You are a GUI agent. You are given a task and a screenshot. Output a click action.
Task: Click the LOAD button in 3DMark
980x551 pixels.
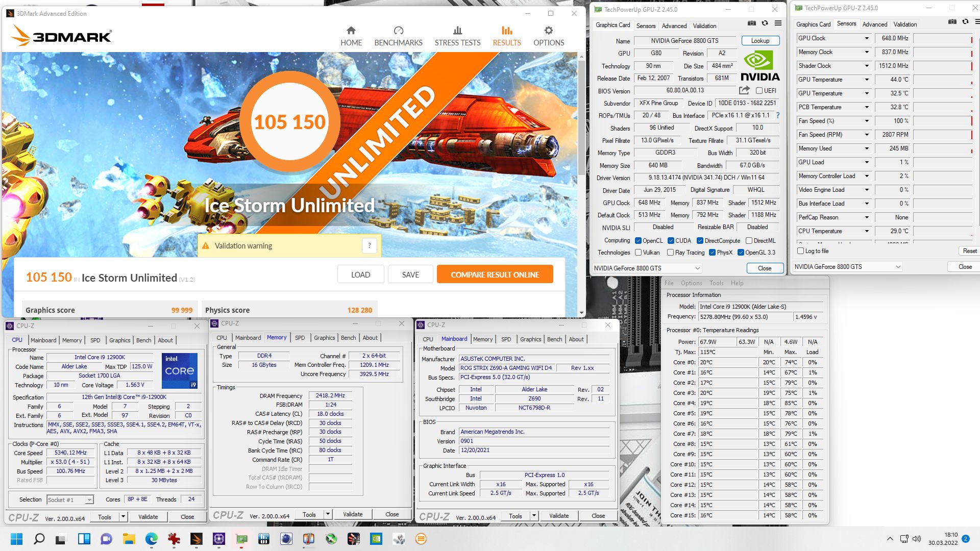pos(360,274)
